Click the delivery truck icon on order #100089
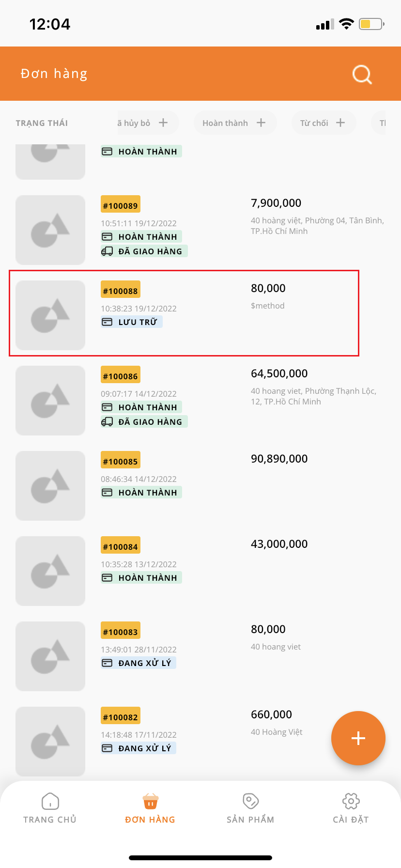Screen dimensions: 401x868 click(107, 251)
